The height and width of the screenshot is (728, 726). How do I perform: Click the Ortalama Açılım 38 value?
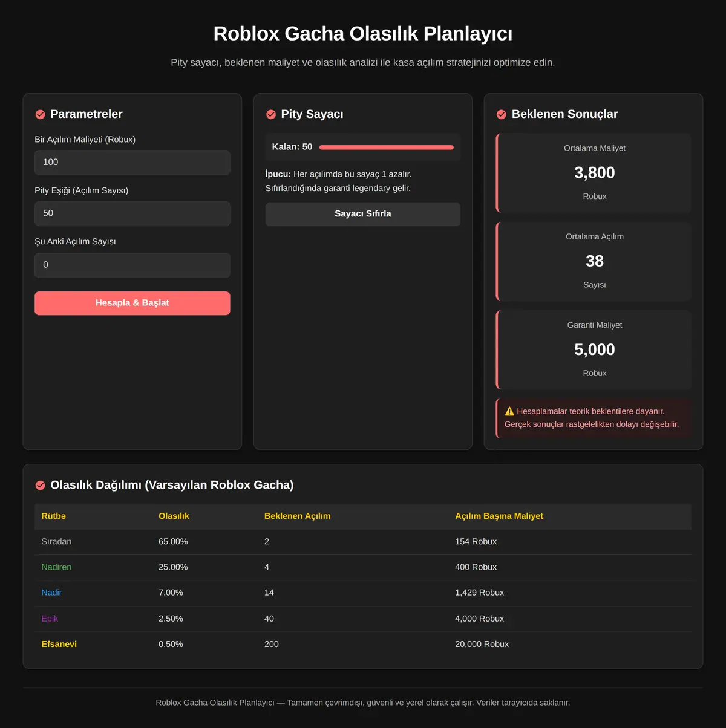click(x=595, y=261)
